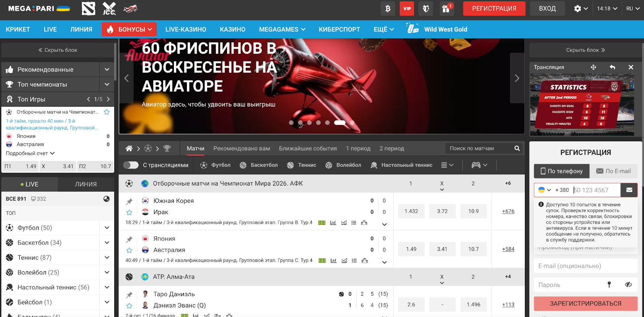The width and height of the screenshot is (644, 317).
Task: Favorite the Южная Корея vs Ирак match
Action: point(129,212)
